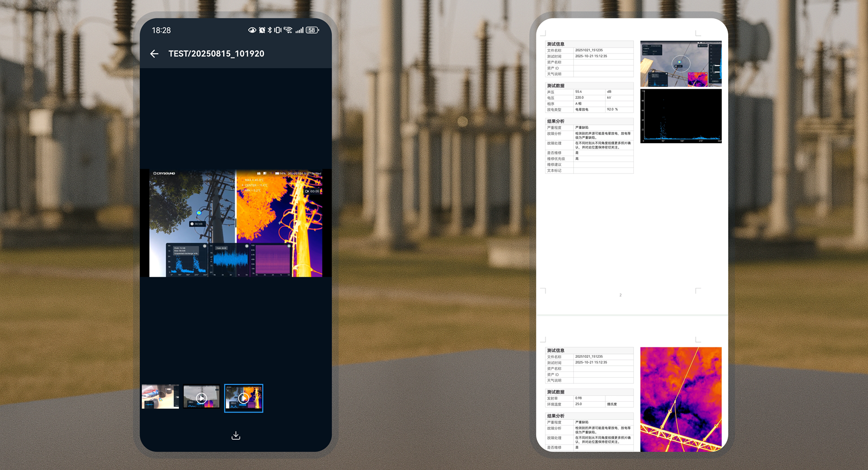This screenshot has height=470, width=868.
Task: Click the Bluetooth status bar icon
Action: 270,30
